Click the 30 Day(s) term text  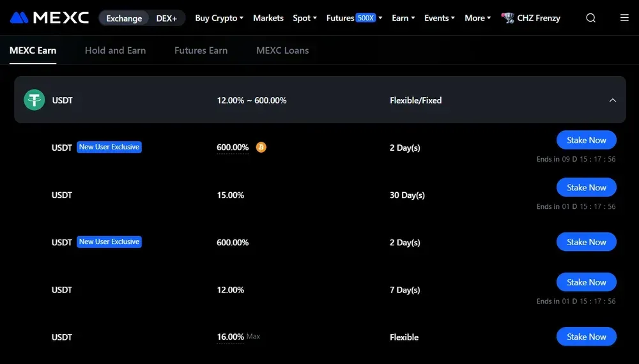[407, 195]
